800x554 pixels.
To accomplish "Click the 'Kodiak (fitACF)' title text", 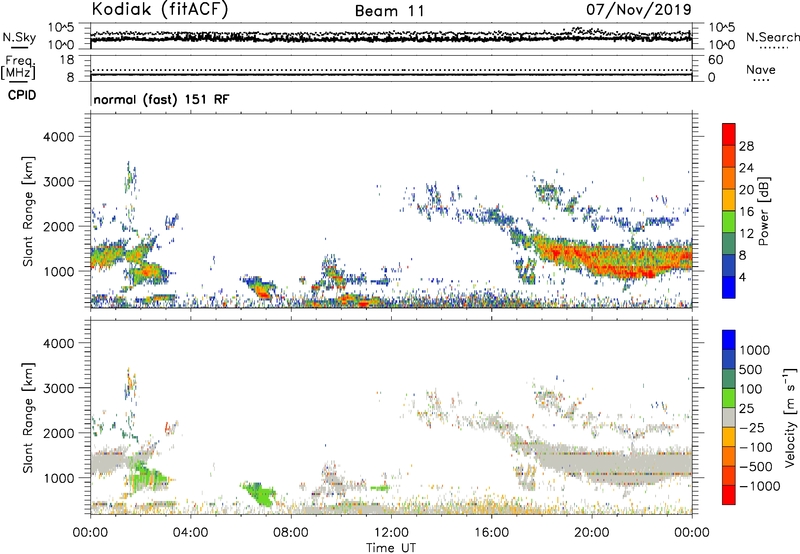I will 160,10.
